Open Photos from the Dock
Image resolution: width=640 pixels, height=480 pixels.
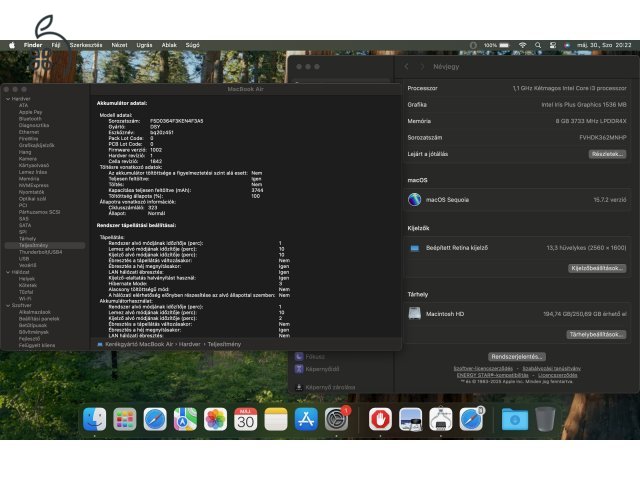click(x=215, y=419)
